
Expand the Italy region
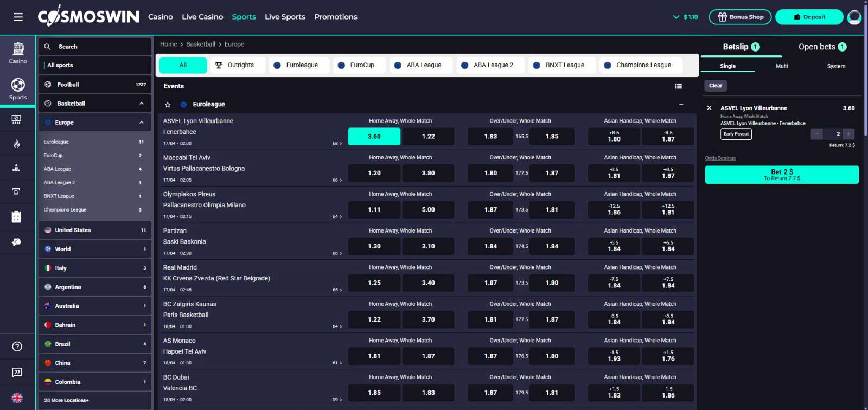point(95,268)
